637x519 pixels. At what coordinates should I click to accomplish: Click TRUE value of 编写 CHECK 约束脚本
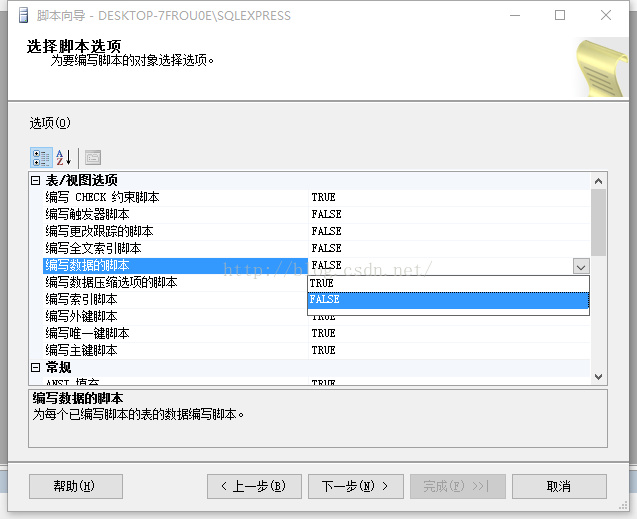click(x=323, y=197)
